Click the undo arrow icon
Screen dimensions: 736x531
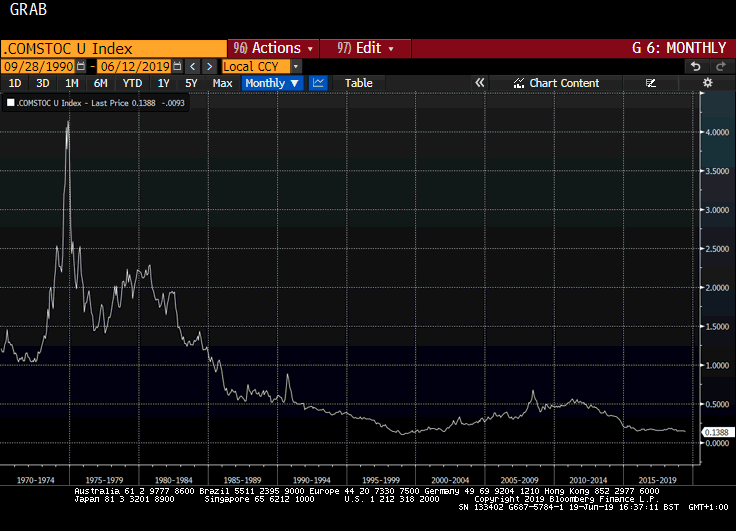click(x=696, y=66)
